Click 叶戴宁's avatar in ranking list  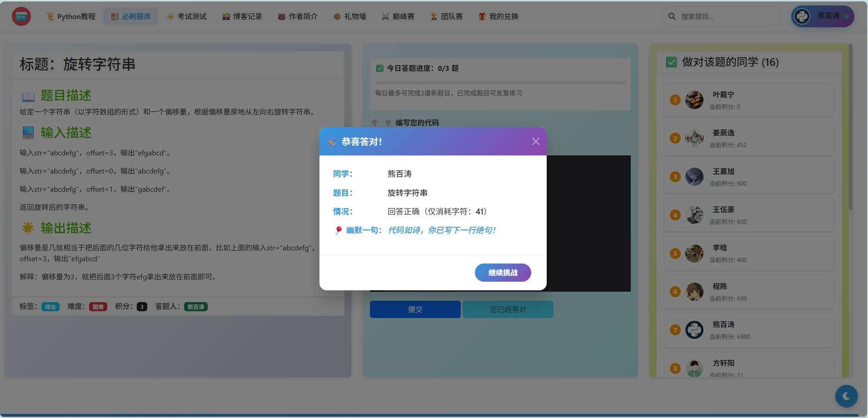[x=694, y=100]
